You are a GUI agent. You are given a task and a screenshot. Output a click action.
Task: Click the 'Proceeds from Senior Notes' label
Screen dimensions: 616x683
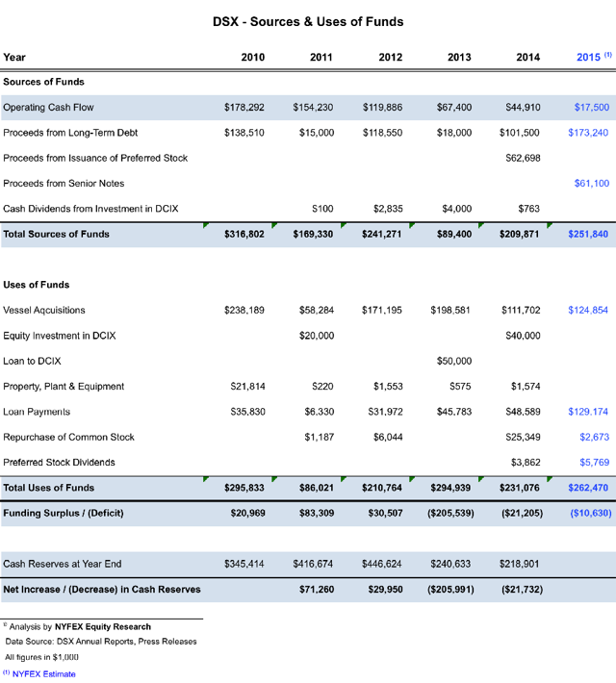64,183
